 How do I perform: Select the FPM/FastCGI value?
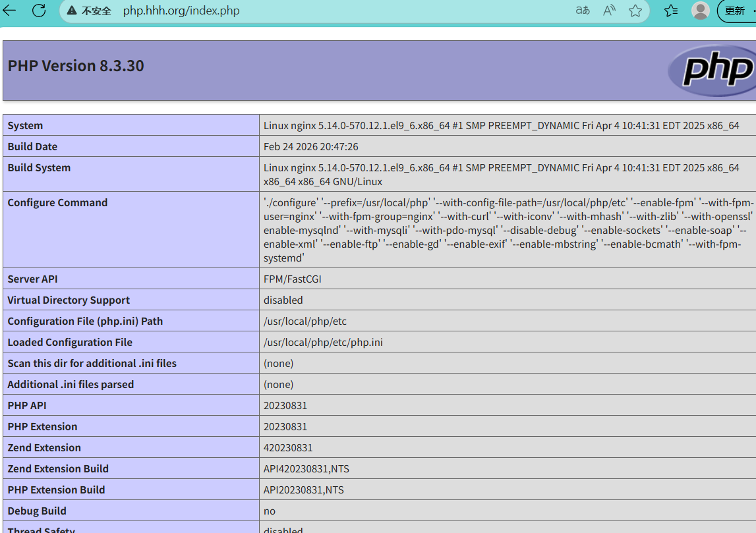point(292,279)
